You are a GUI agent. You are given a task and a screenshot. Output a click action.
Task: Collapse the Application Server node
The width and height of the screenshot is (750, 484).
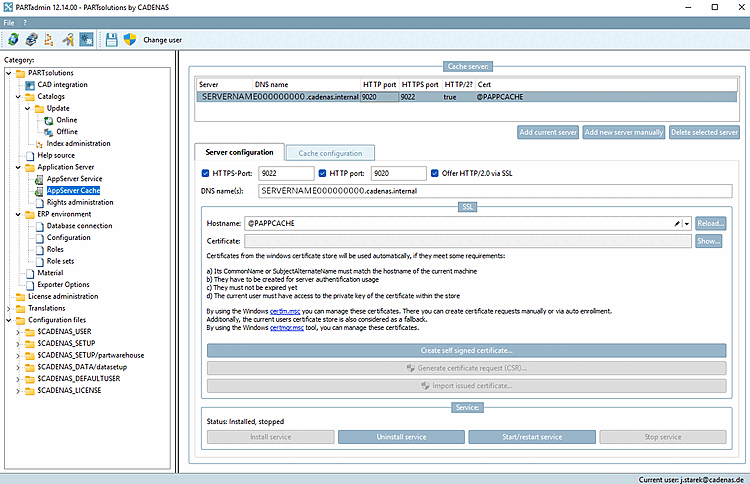pos(18,167)
